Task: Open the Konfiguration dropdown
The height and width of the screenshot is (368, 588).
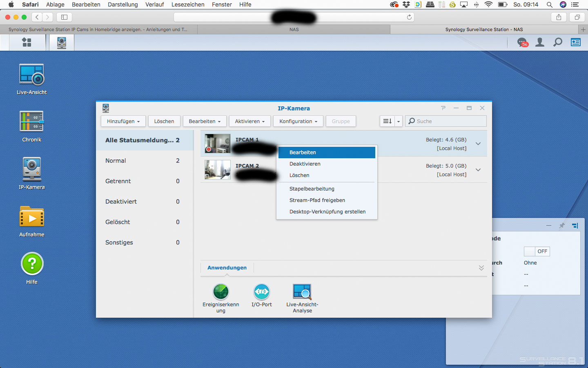Action: pos(298,121)
